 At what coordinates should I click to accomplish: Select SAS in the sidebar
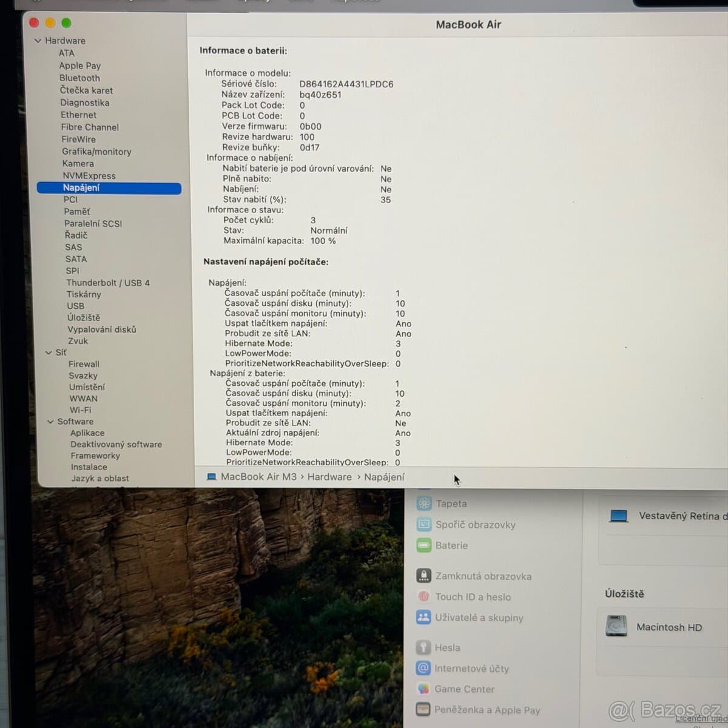73,248
